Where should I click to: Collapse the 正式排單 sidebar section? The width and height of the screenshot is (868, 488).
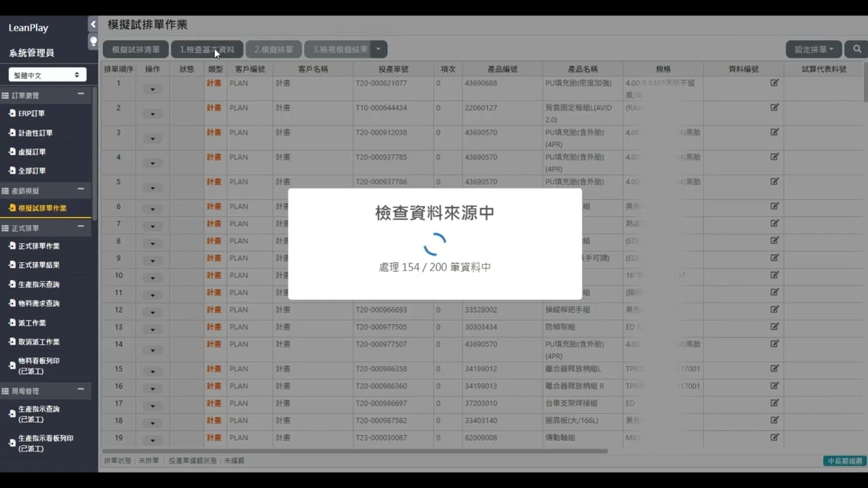click(x=81, y=228)
